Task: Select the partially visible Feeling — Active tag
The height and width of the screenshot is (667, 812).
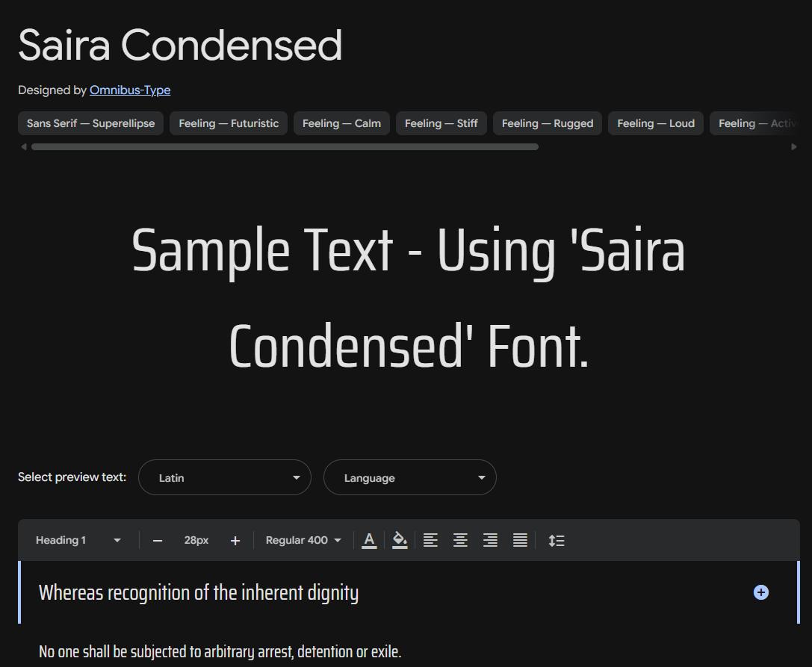Action: coord(755,123)
